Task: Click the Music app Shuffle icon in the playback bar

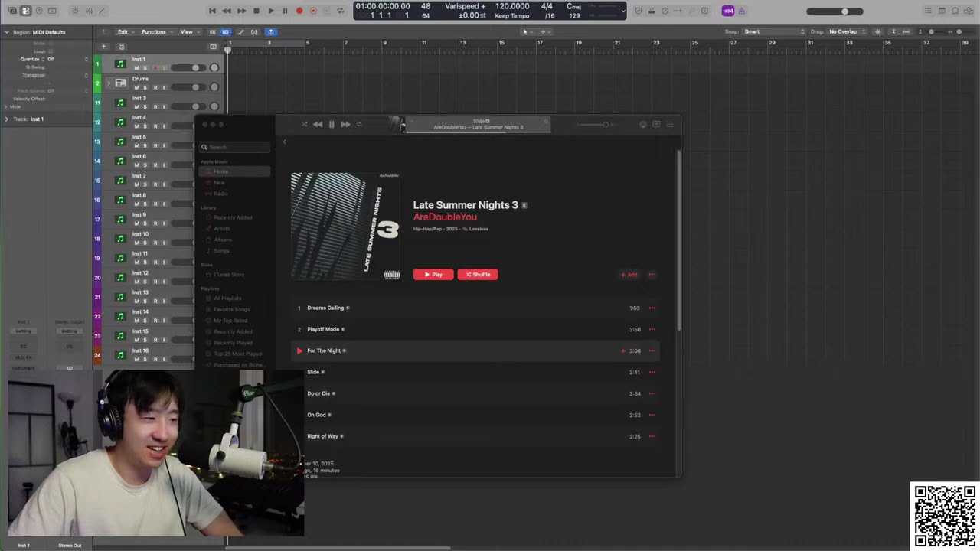Action: (x=304, y=125)
